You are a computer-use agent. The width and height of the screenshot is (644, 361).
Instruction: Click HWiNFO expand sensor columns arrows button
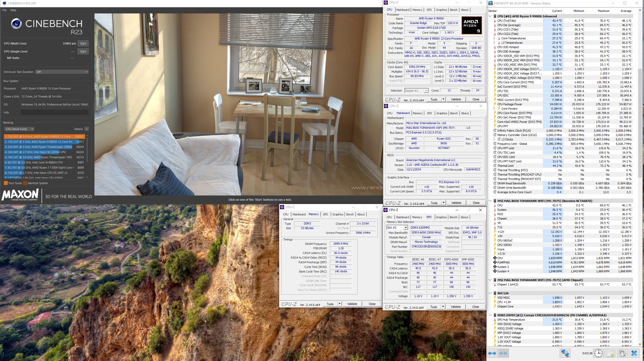[x=492, y=353]
